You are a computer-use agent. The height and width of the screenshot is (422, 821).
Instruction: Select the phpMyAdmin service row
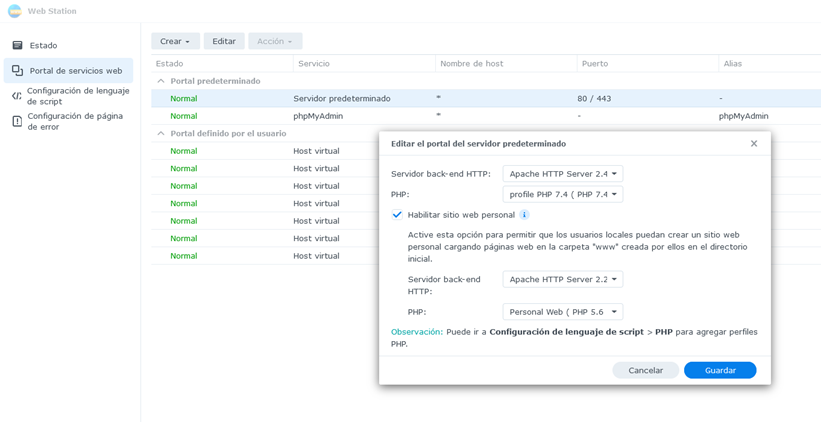pos(318,116)
